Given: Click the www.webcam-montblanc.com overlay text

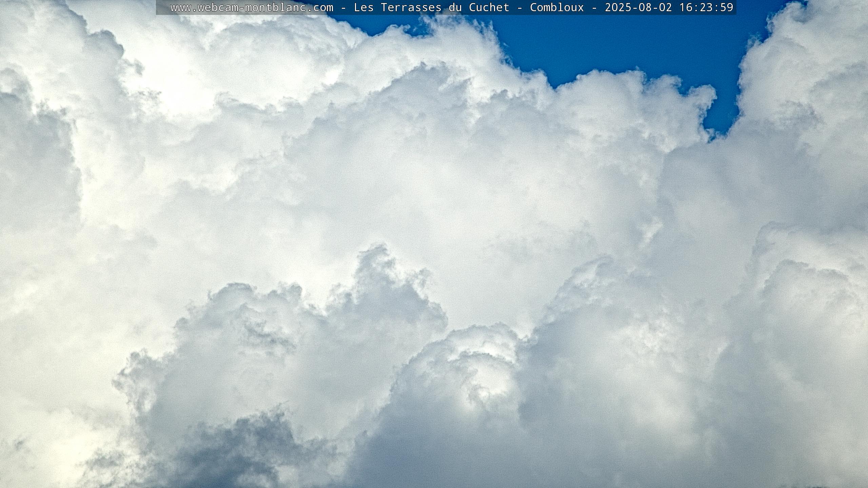Looking at the screenshot, I should pos(252,7).
